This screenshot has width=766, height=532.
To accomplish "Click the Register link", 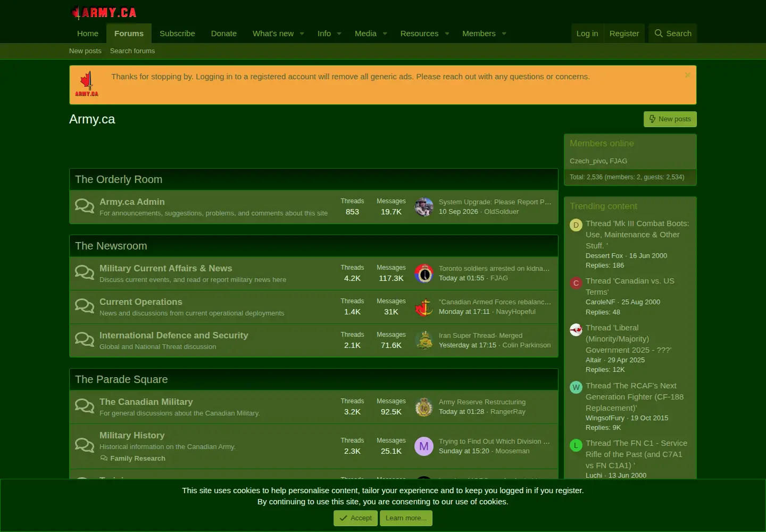I will (x=624, y=34).
